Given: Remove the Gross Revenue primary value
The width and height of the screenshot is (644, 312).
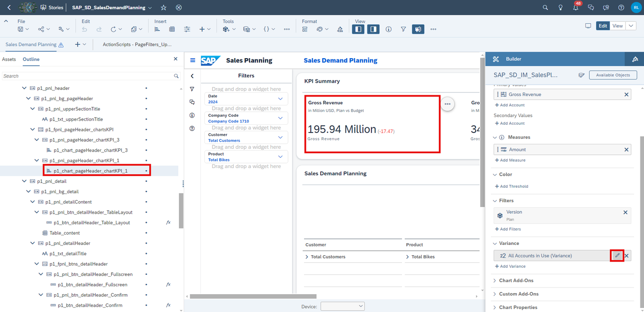Looking at the screenshot, I should tap(627, 94).
